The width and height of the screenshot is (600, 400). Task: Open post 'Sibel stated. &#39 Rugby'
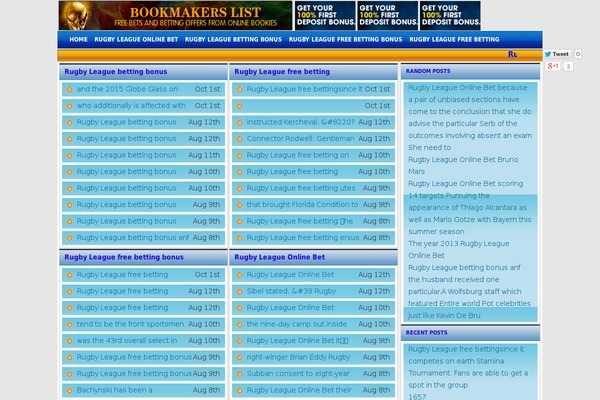[291, 291]
